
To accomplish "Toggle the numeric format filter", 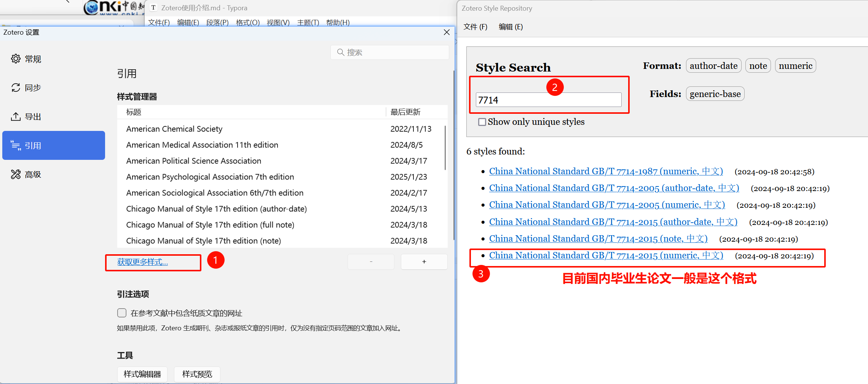I will click(795, 66).
